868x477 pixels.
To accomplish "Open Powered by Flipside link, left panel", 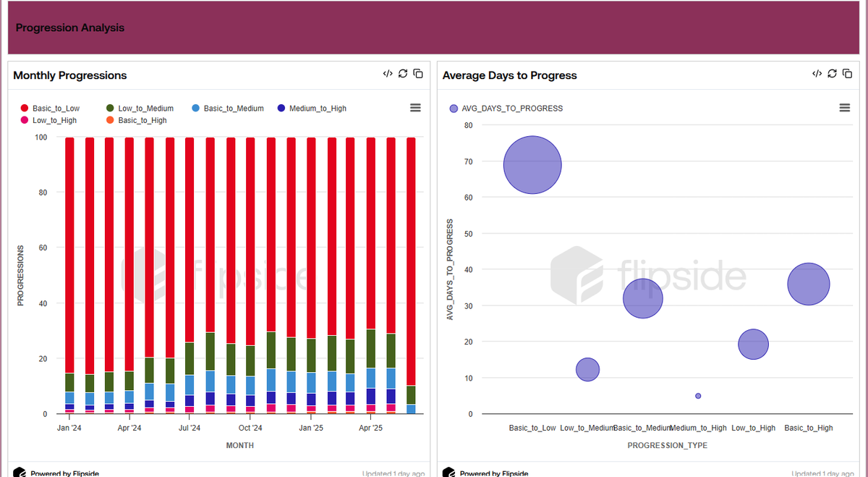I will tap(64, 473).
